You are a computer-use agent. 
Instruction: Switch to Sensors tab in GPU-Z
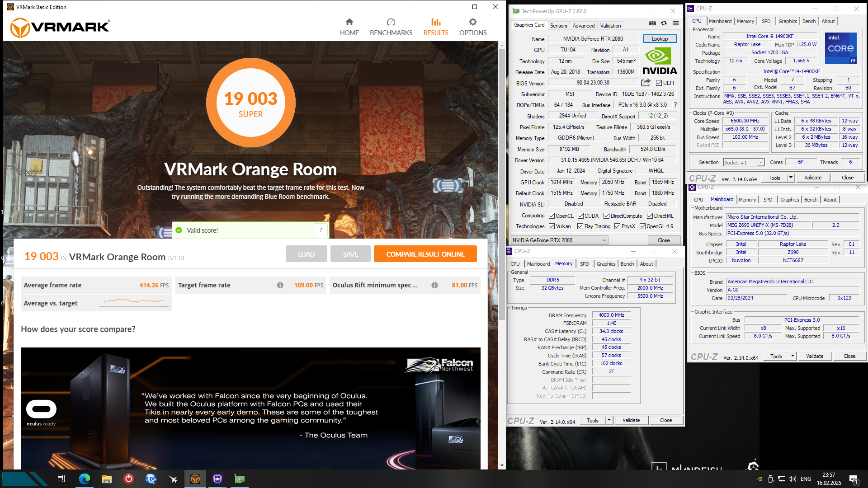558,26
